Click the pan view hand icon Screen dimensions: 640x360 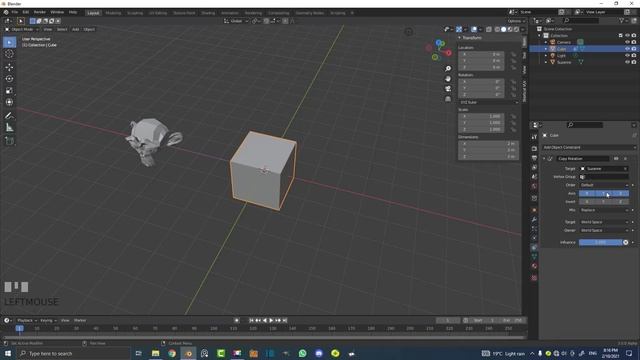coord(448,79)
